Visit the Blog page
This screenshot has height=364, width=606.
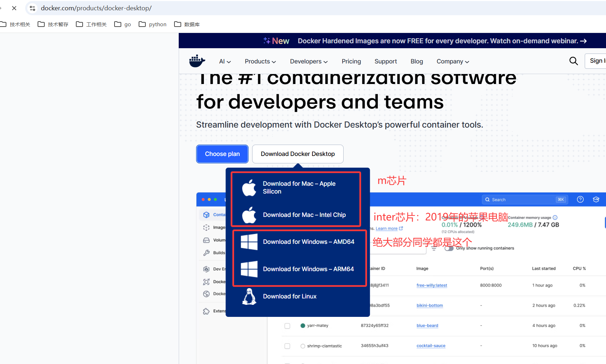coord(417,61)
